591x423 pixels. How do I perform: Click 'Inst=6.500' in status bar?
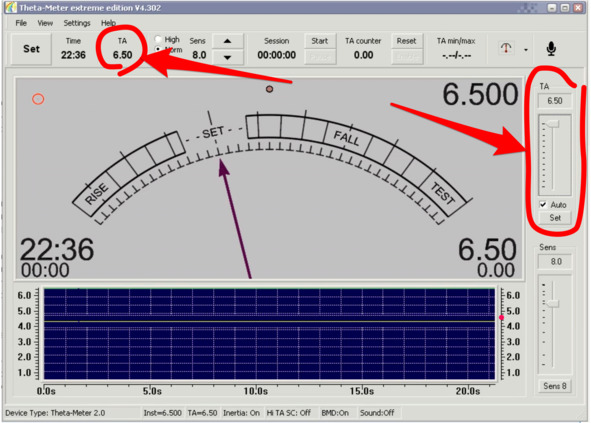[x=162, y=413]
